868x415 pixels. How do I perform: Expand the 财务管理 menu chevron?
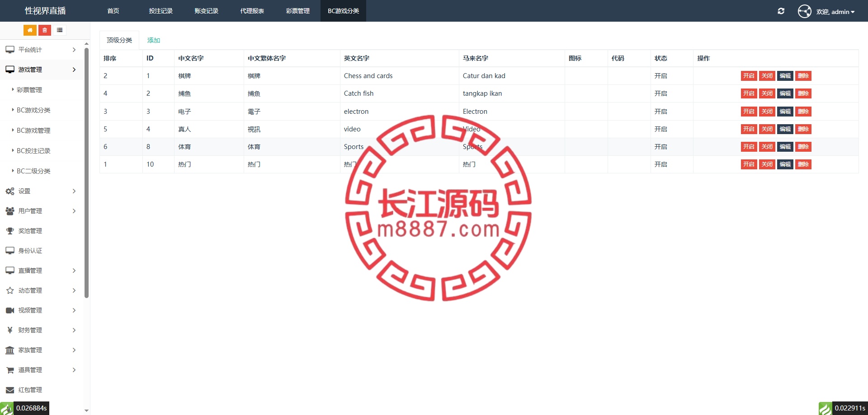(74, 330)
